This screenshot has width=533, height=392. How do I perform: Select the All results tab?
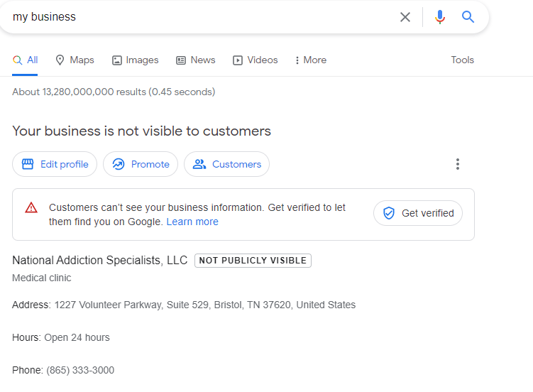26,60
